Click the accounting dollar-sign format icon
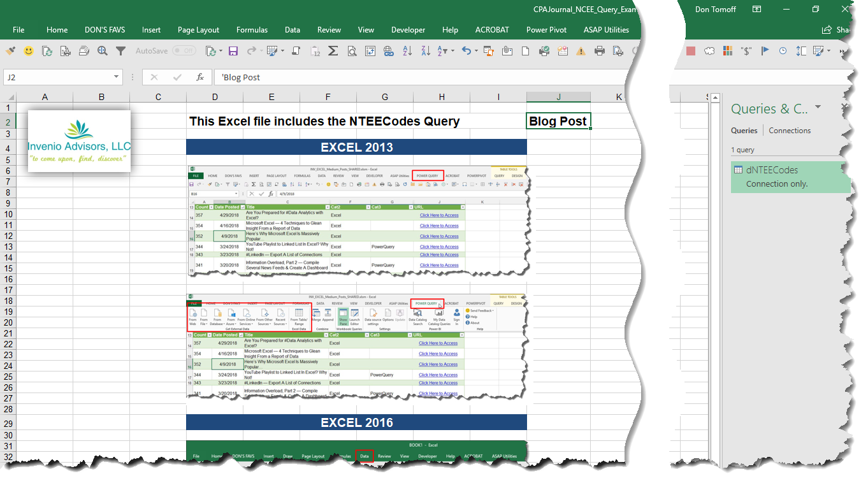The width and height of the screenshot is (868, 483). pos(746,51)
